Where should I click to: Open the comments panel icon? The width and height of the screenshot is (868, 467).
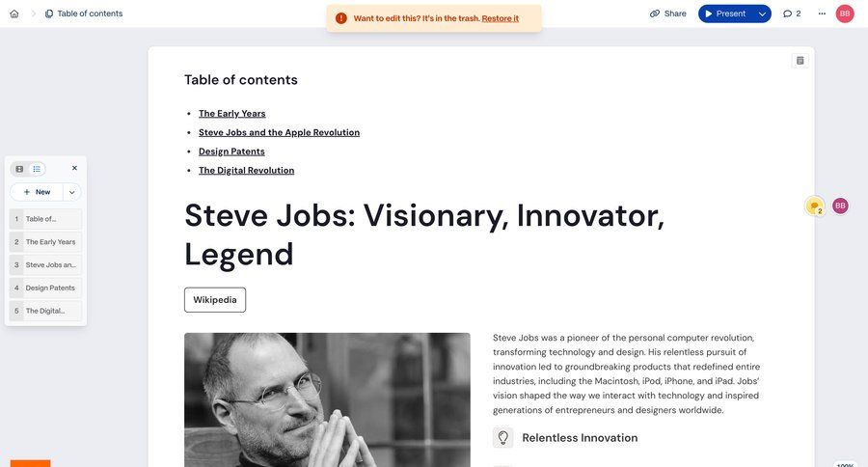coord(792,14)
